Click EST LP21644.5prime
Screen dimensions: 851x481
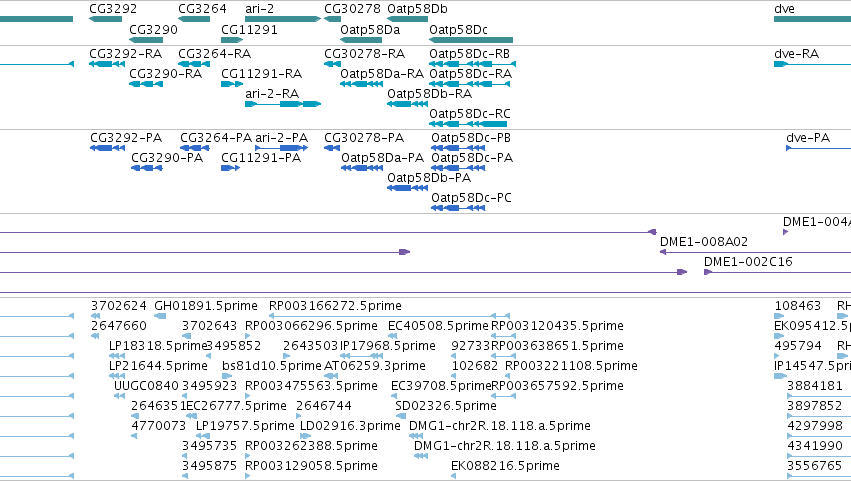pos(117,376)
